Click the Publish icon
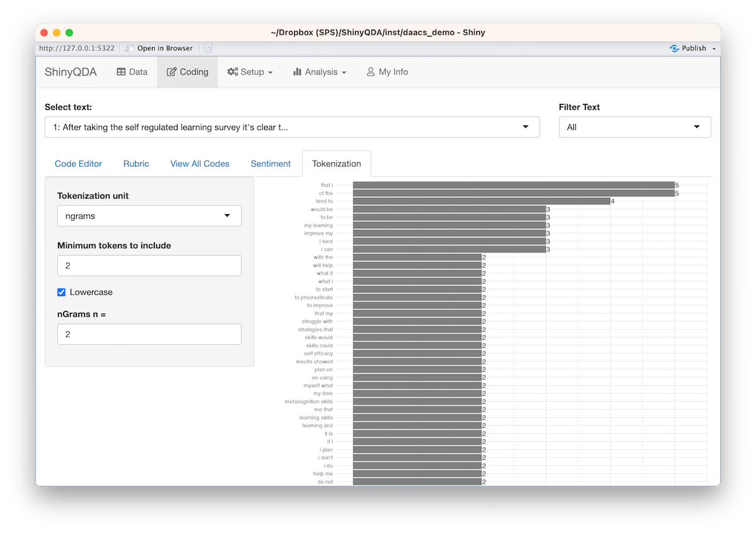 click(x=674, y=48)
